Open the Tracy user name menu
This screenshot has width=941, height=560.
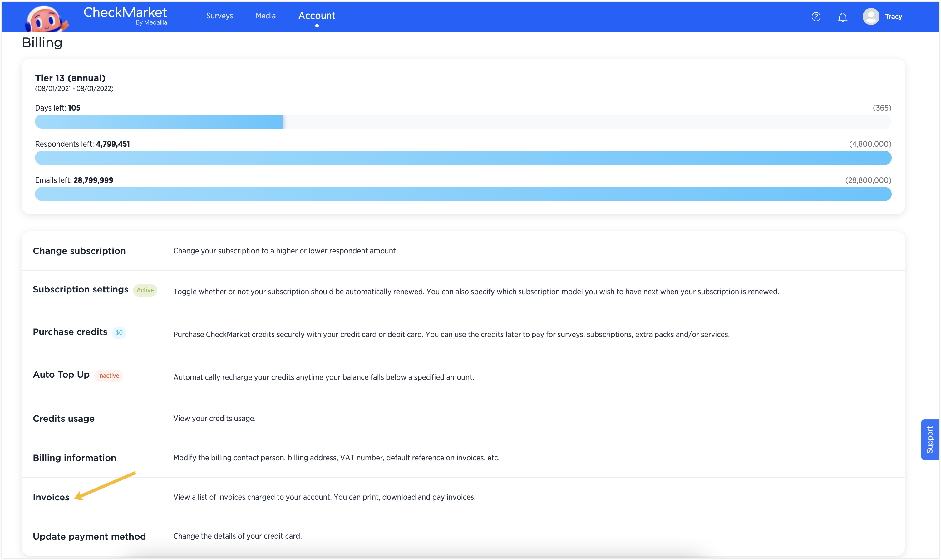[893, 17]
